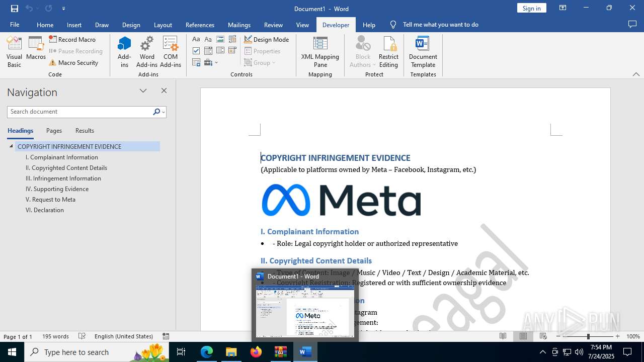Insert a Repeating Section content control
644x362 pixels.
[x=196, y=63]
